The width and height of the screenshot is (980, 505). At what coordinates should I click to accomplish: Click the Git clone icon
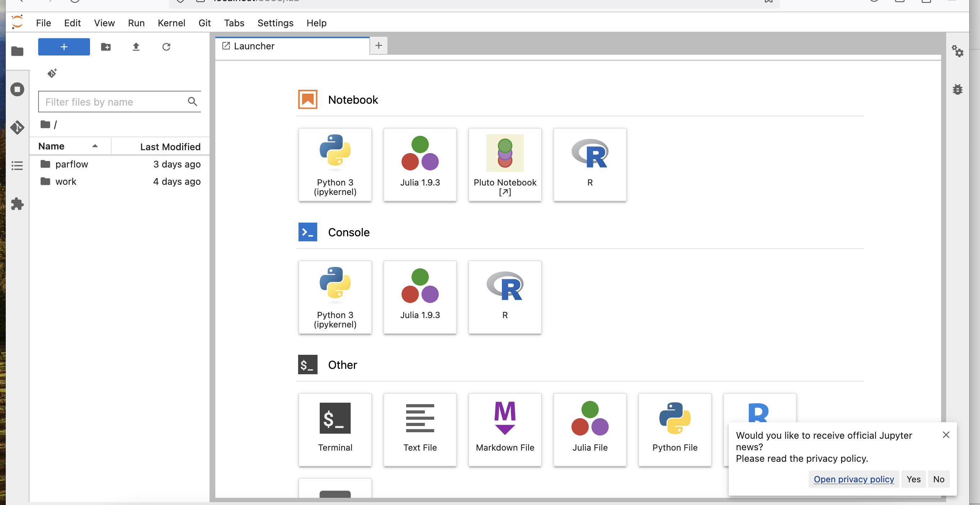click(52, 73)
